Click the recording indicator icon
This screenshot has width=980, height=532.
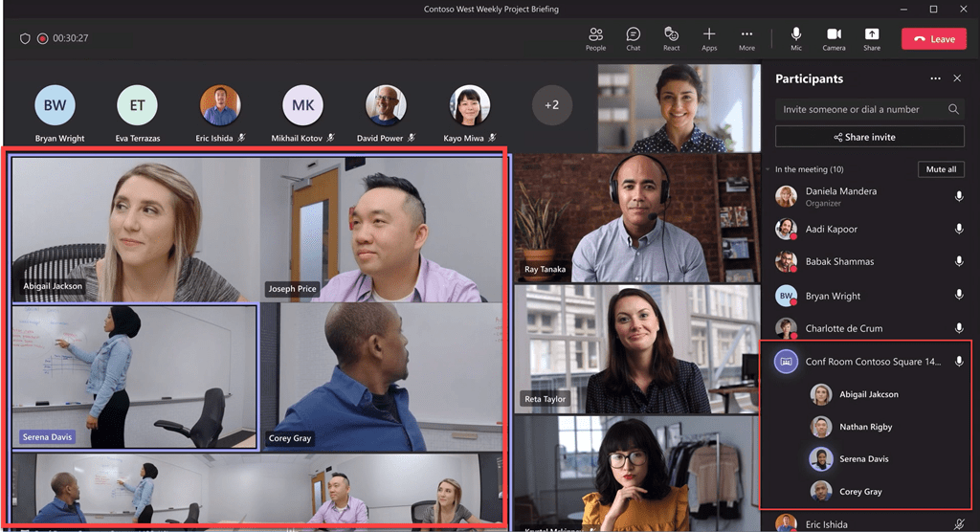(42, 38)
